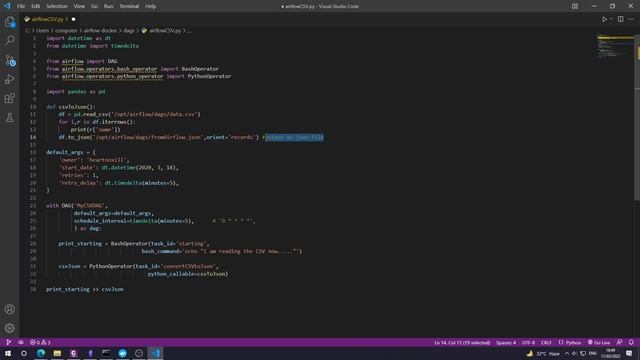Open the Extensions view
640x360 pixels.
point(9,98)
